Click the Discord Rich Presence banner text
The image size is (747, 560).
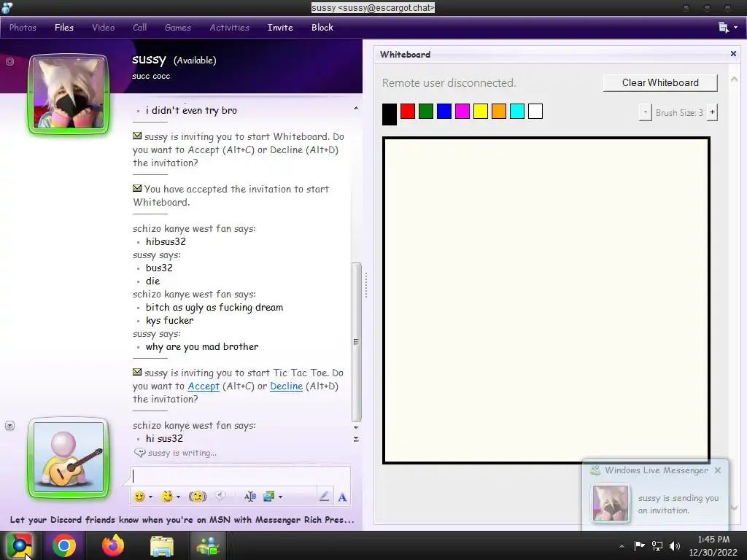tap(182, 519)
